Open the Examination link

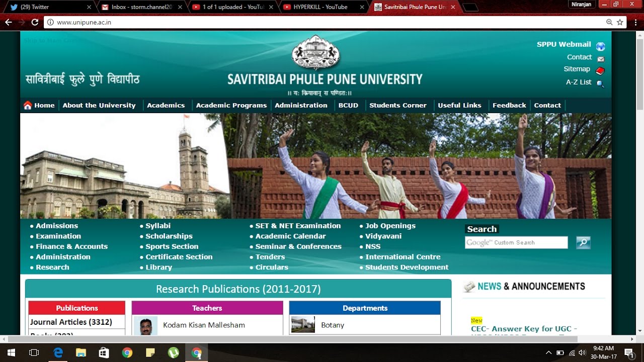[58, 236]
